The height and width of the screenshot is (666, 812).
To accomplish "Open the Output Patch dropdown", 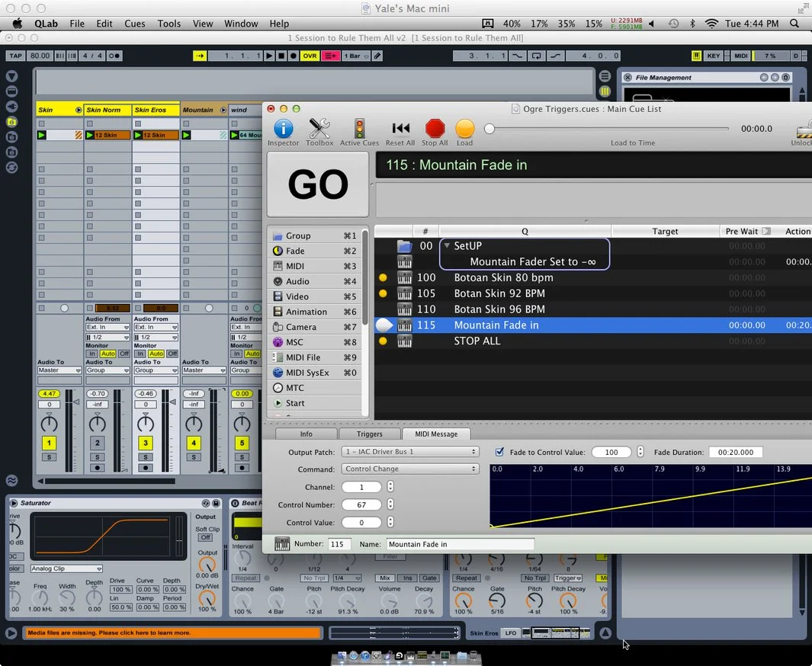I will [409, 452].
